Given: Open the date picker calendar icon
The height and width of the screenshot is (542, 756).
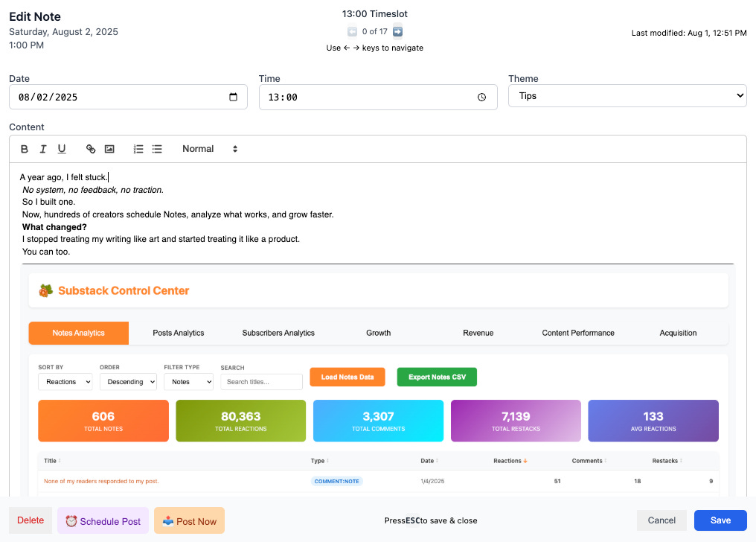Looking at the screenshot, I should pos(234,97).
